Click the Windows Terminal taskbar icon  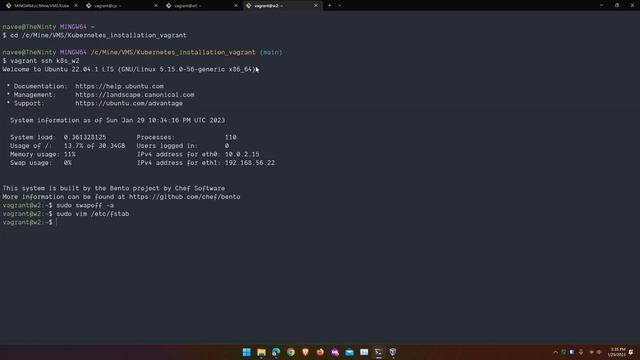tap(378, 352)
